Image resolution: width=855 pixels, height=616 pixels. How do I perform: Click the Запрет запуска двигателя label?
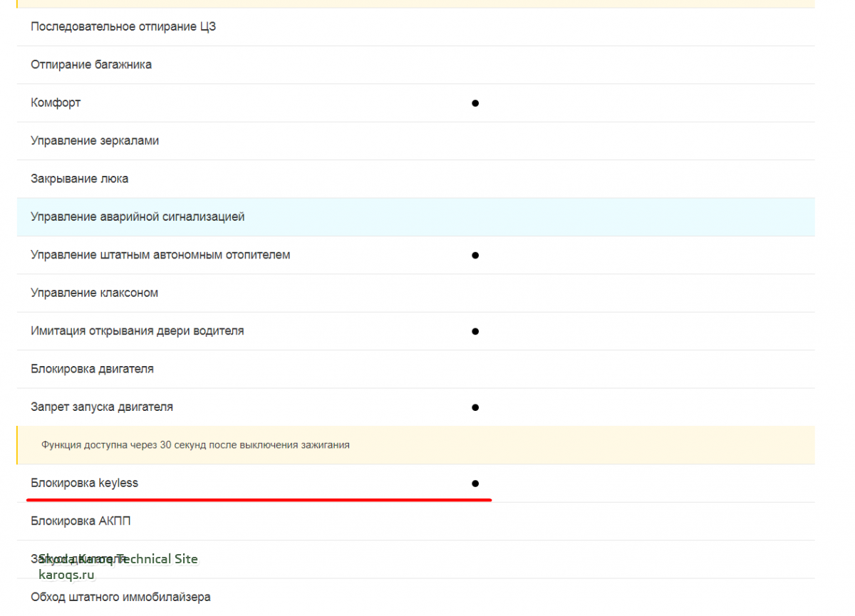click(102, 407)
